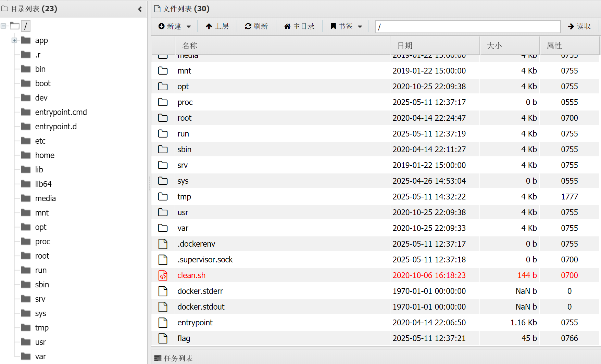This screenshot has width=601, height=364.
Task: Select the tmp folder icon in file list
Action: tap(163, 197)
